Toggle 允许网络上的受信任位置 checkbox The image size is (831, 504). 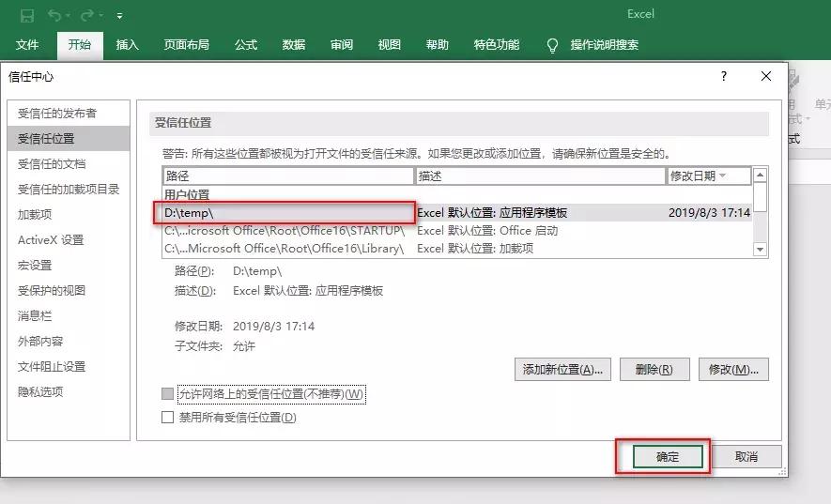[x=167, y=394]
